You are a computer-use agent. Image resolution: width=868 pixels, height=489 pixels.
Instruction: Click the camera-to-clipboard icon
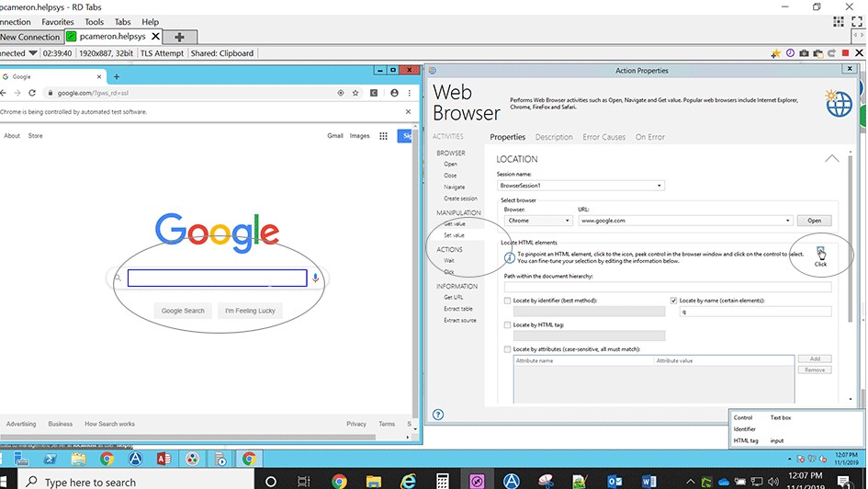(817, 53)
